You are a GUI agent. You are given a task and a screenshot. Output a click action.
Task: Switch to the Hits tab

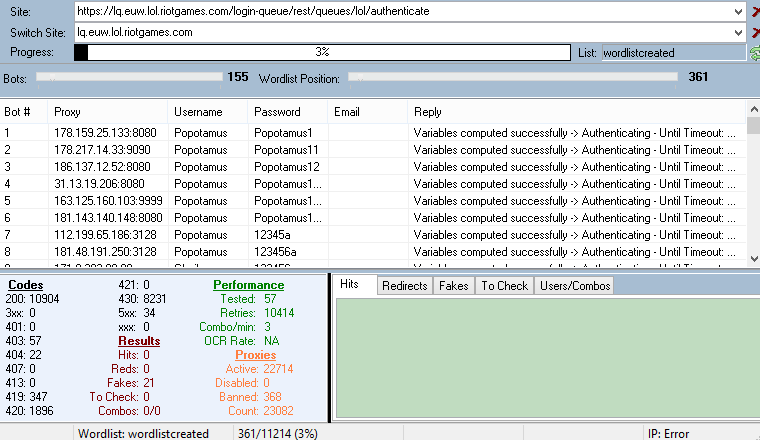tap(349, 284)
